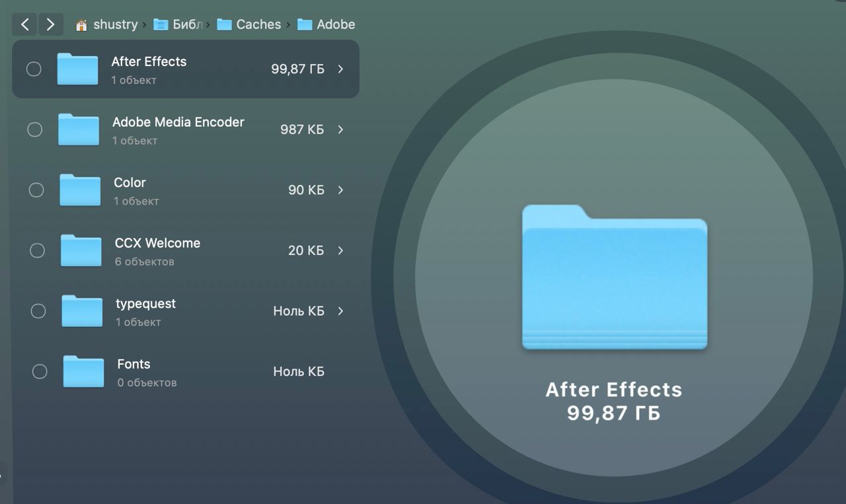The width and height of the screenshot is (846, 504).
Task: Tick the CCX Welcome selection circle
Action: click(37, 250)
